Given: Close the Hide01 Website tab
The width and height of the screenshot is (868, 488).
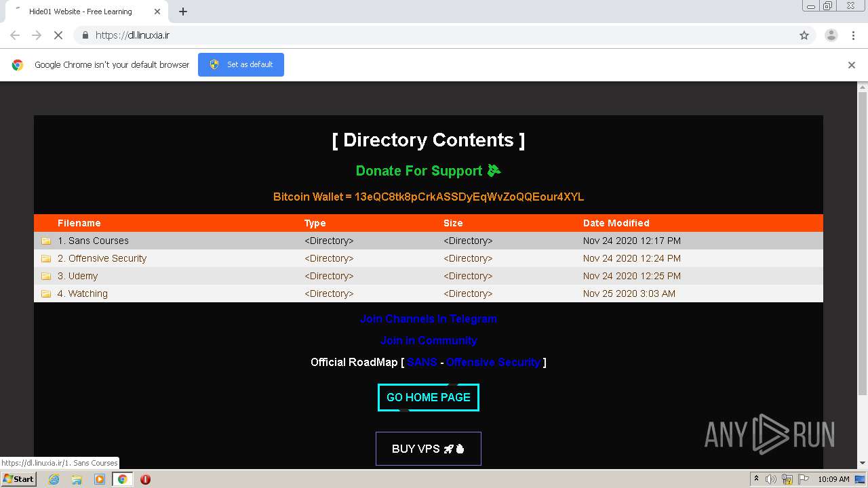Looking at the screenshot, I should coord(157,12).
